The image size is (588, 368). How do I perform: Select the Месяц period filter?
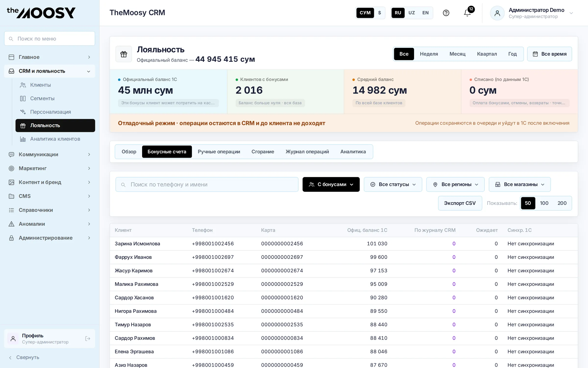coord(457,54)
